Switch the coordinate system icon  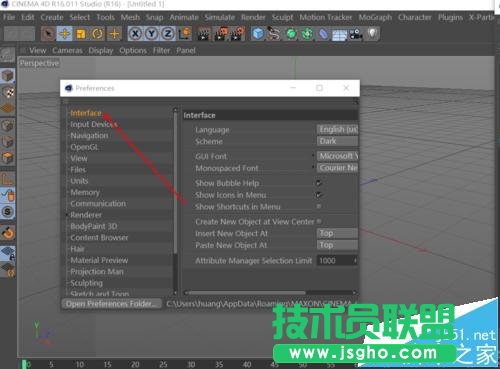(x=185, y=34)
